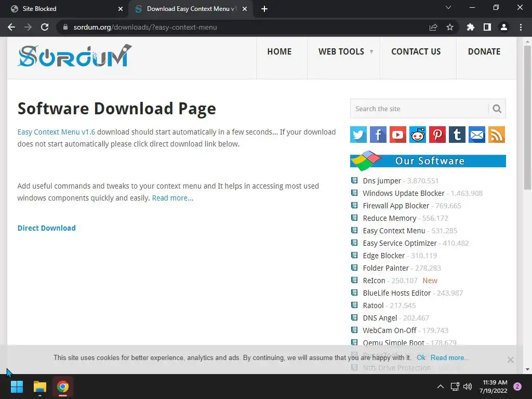Click the Search the site field
This screenshot has height=399, width=532.
coord(419,109)
